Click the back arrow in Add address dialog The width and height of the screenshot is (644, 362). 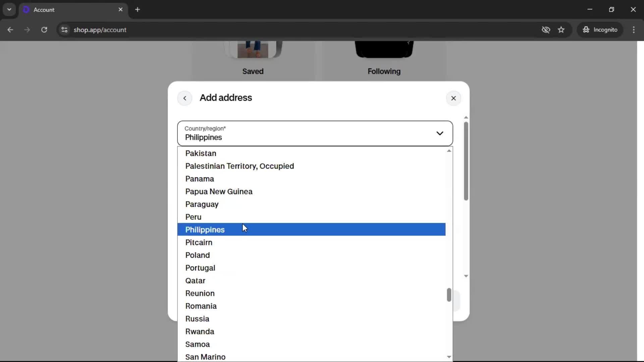click(184, 98)
